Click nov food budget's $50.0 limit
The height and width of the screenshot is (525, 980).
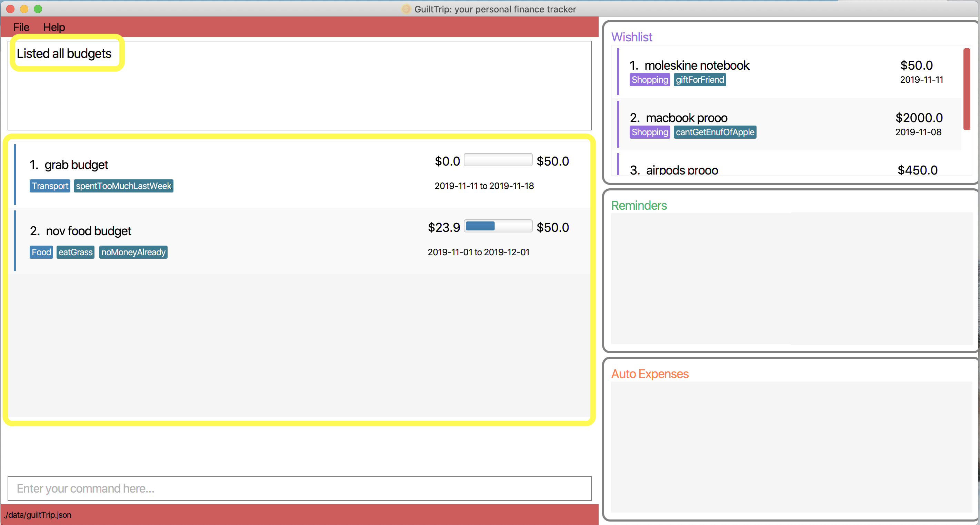[x=553, y=228]
